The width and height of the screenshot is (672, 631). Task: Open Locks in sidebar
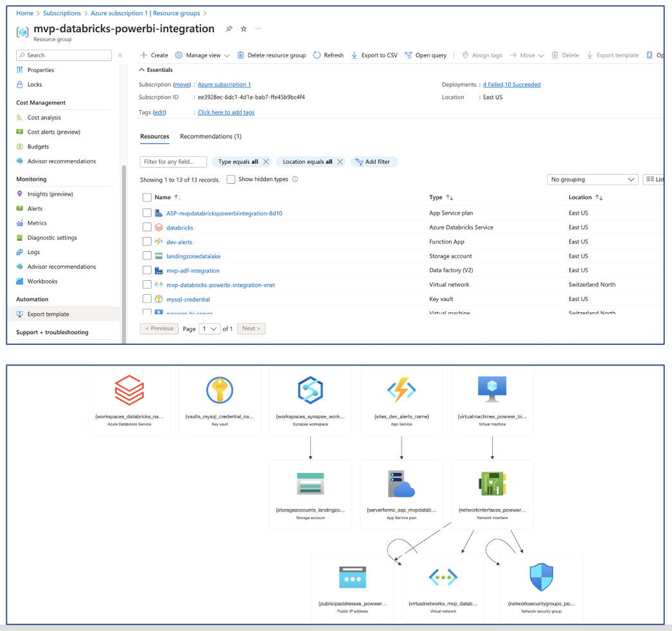(x=34, y=84)
